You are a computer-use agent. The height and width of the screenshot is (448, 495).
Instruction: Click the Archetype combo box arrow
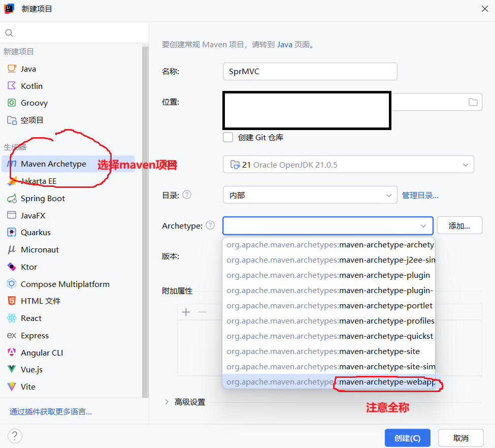pyautogui.click(x=423, y=226)
